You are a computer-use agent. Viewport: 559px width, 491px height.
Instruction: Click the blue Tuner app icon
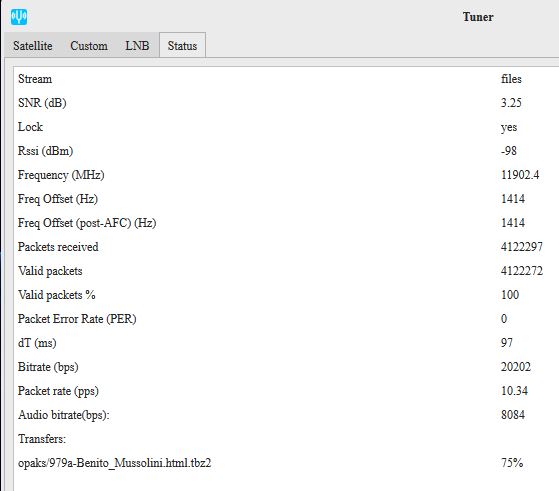coord(19,17)
